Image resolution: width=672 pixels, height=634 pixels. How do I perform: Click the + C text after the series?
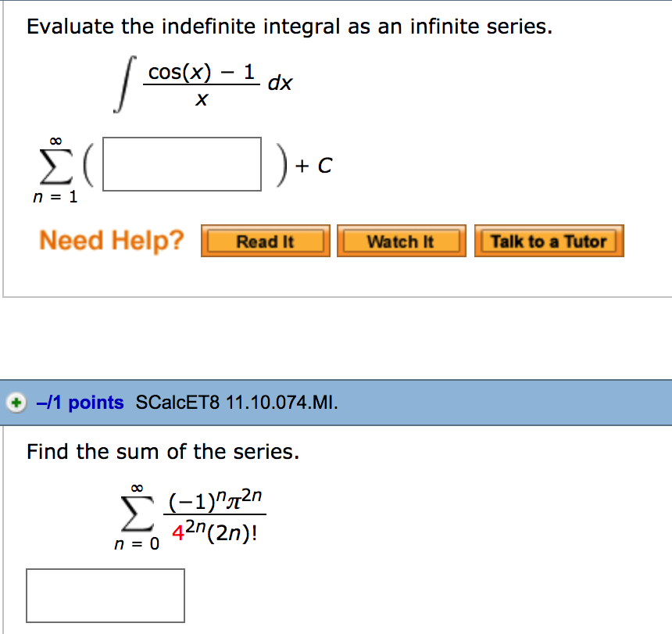click(x=313, y=165)
